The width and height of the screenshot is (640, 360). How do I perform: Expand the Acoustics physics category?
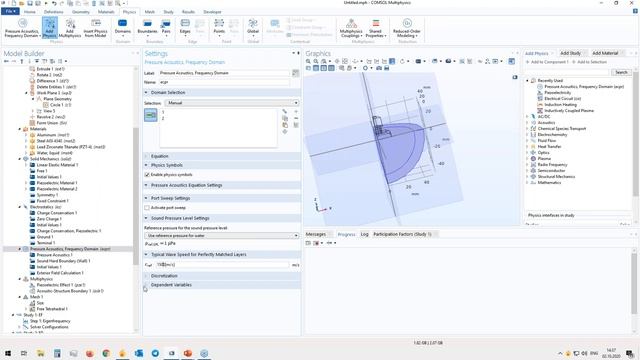click(x=527, y=122)
